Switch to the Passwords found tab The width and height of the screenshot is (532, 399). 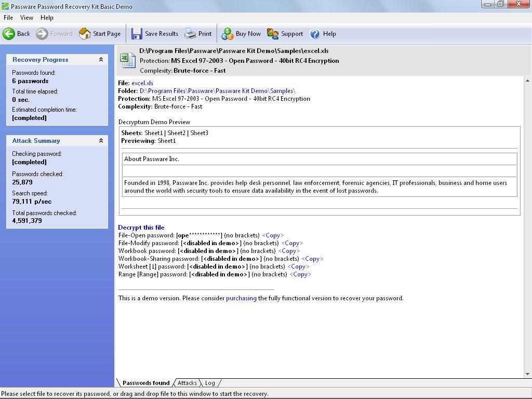coord(146,383)
